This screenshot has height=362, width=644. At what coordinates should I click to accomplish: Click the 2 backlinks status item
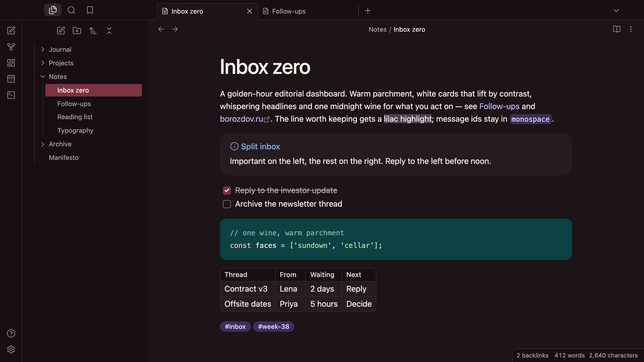click(x=533, y=355)
